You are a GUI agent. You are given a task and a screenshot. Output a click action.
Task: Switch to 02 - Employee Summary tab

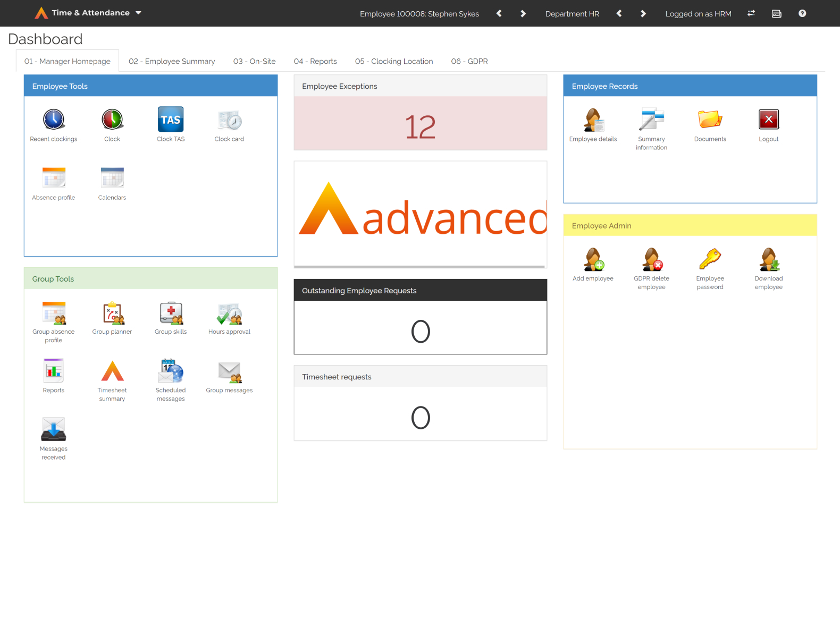[x=172, y=61]
